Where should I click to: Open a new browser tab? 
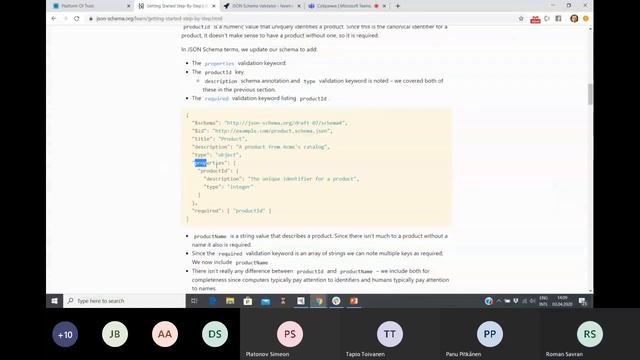pyautogui.click(x=398, y=6)
